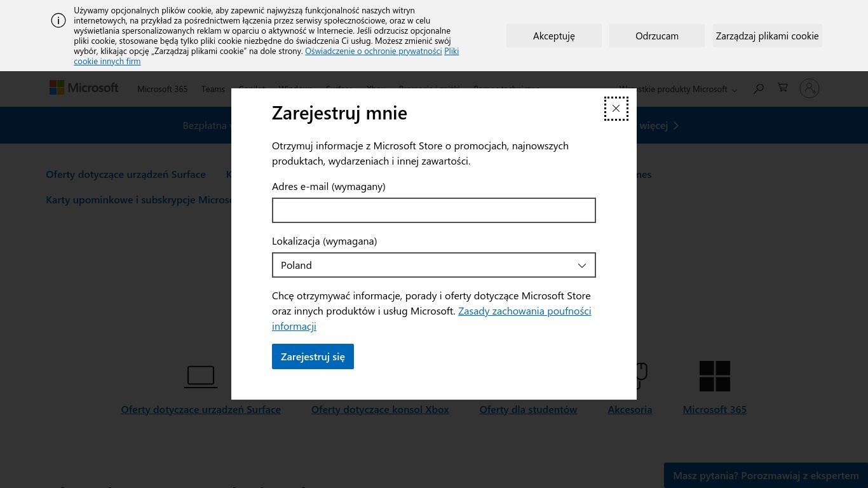Accept cookies with Akceptuję button
Image resolution: width=868 pixels, height=488 pixels.
point(554,36)
